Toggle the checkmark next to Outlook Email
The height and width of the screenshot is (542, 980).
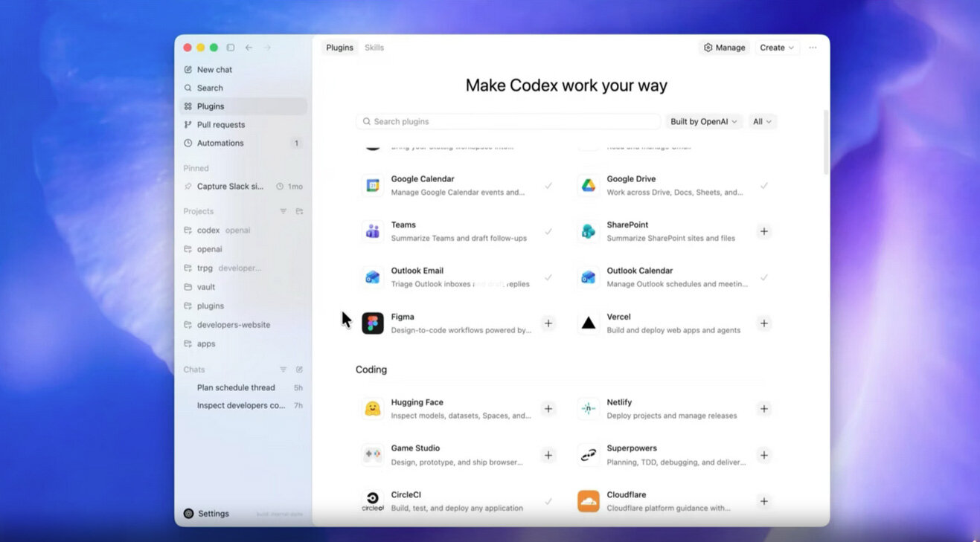point(548,277)
